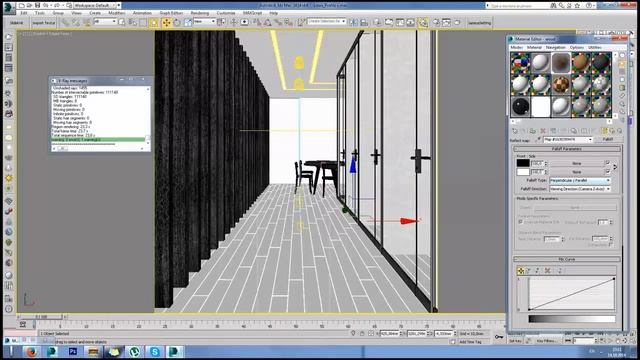Click the Delete material icon in Material Editor
Image resolution: width=640 pixels, height=360 pixels.
tap(543, 131)
